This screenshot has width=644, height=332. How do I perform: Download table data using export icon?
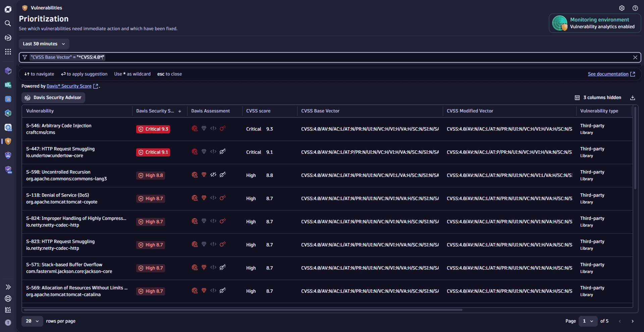point(632,98)
